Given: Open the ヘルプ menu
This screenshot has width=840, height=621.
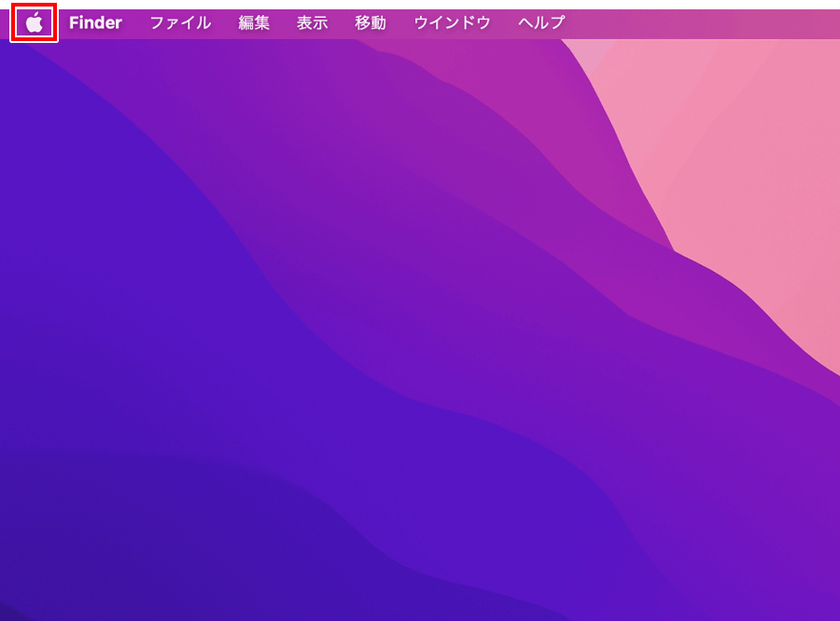Looking at the screenshot, I should (x=541, y=23).
